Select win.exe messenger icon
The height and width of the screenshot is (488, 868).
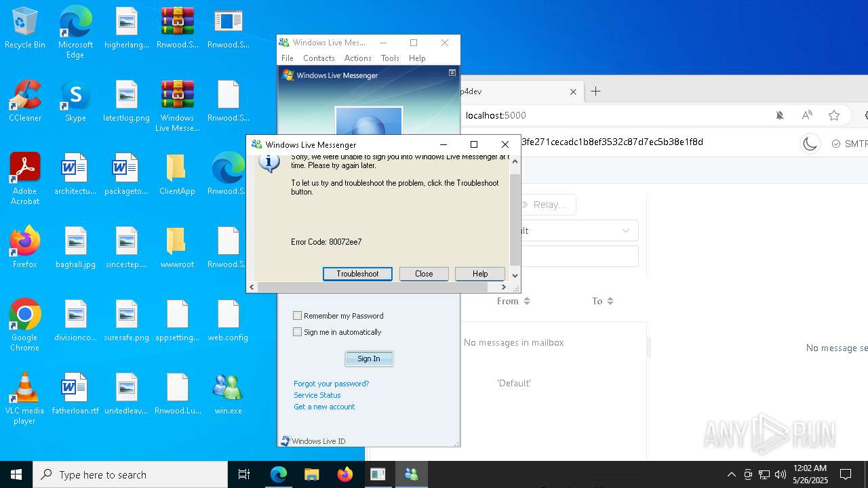(228, 393)
